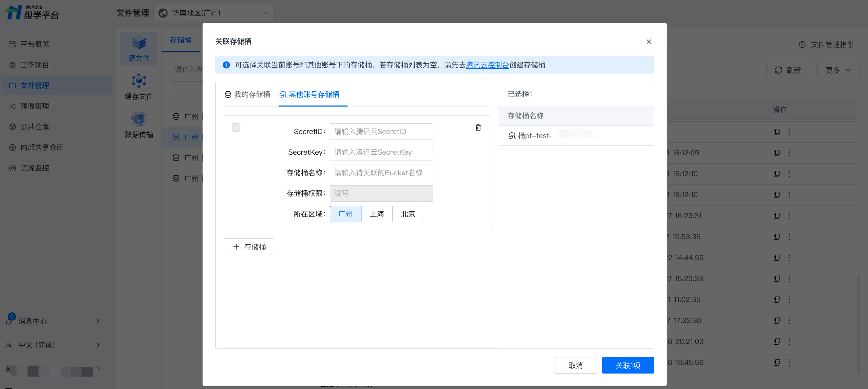Open the 华南地区(广州) region dropdown
The height and width of the screenshot is (389, 868).
click(x=214, y=13)
